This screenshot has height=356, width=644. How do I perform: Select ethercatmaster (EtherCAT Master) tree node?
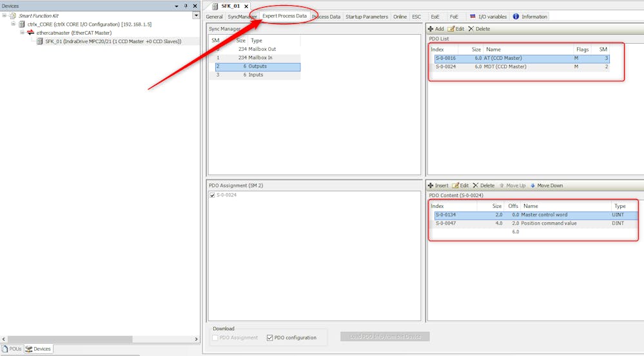(x=74, y=33)
